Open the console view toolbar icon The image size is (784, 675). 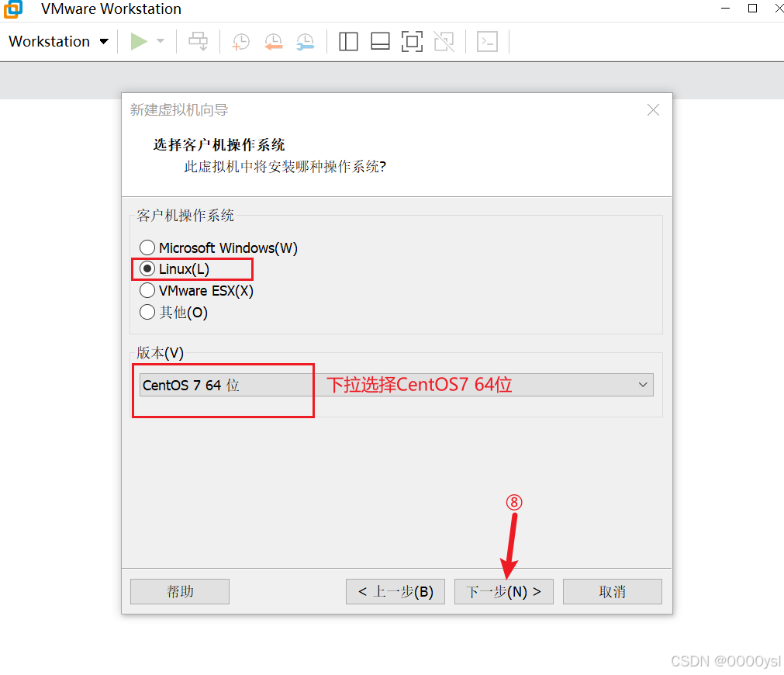[x=487, y=42]
